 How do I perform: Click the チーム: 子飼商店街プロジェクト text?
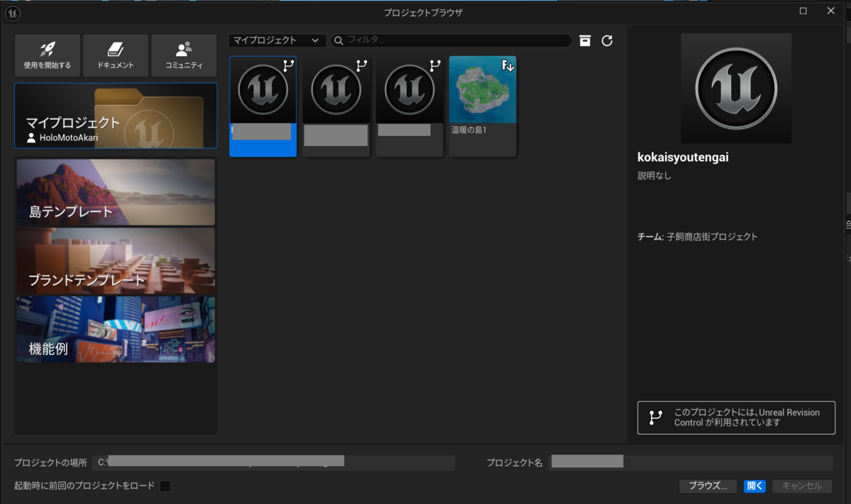pos(698,237)
